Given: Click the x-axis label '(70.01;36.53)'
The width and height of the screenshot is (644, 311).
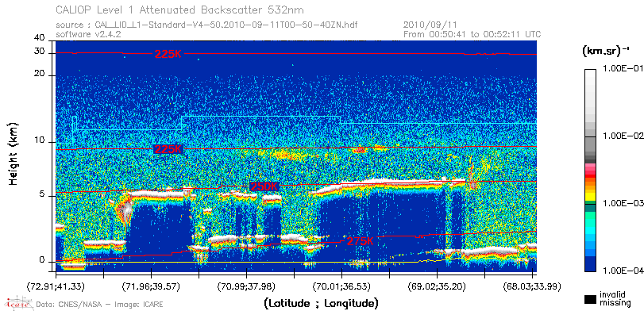Looking at the screenshot, I should 341,286.
